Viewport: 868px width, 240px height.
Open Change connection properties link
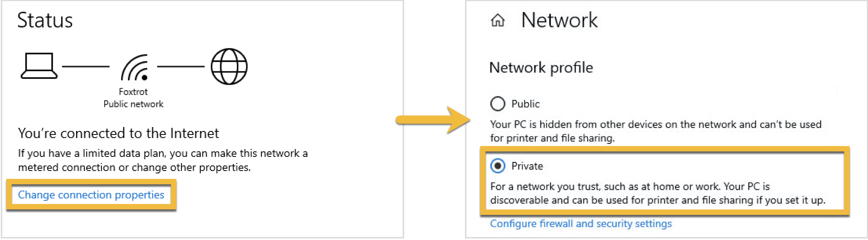pyautogui.click(x=91, y=195)
